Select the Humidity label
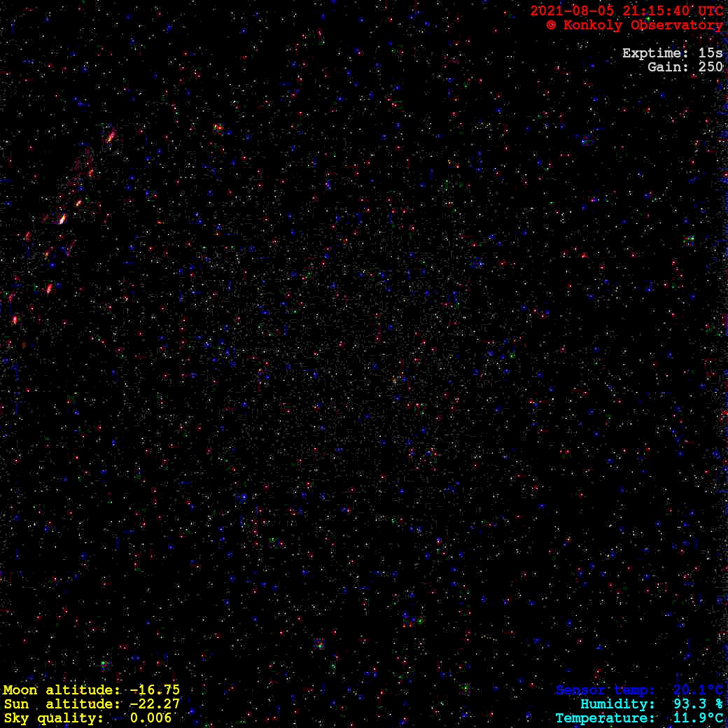The image size is (728, 728). pyautogui.click(x=617, y=704)
